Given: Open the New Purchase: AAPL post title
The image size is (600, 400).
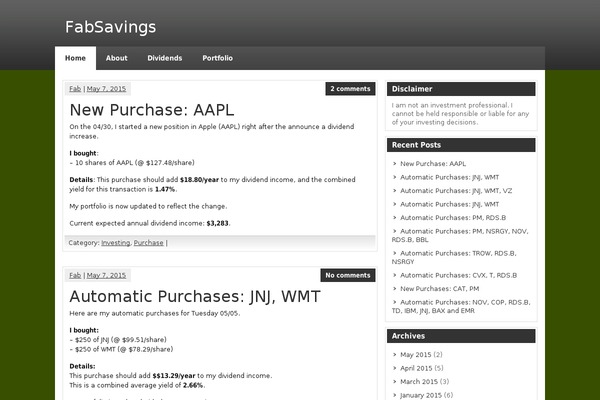Looking at the screenshot, I should [x=152, y=110].
